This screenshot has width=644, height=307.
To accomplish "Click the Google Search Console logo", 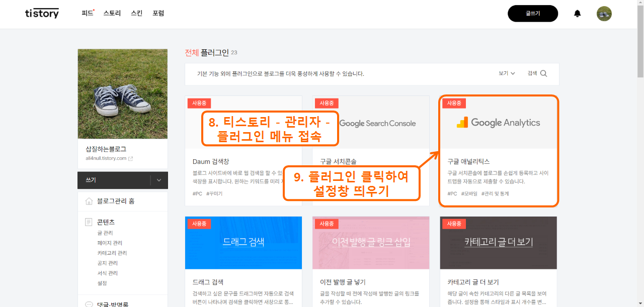I will pyautogui.click(x=378, y=123).
